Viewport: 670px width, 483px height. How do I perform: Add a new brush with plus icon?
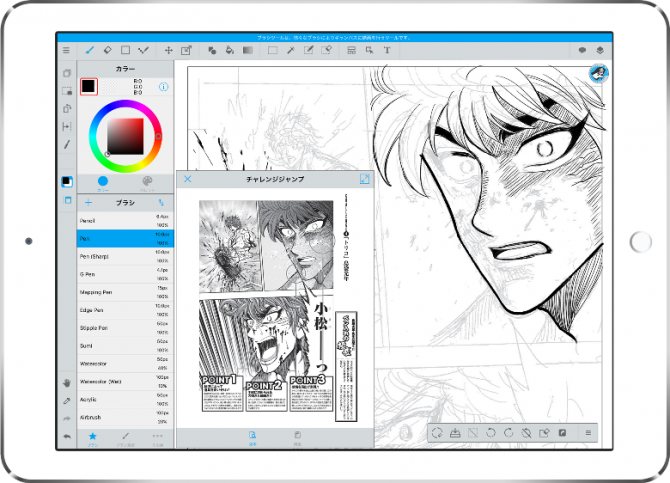pyautogui.click(x=88, y=203)
